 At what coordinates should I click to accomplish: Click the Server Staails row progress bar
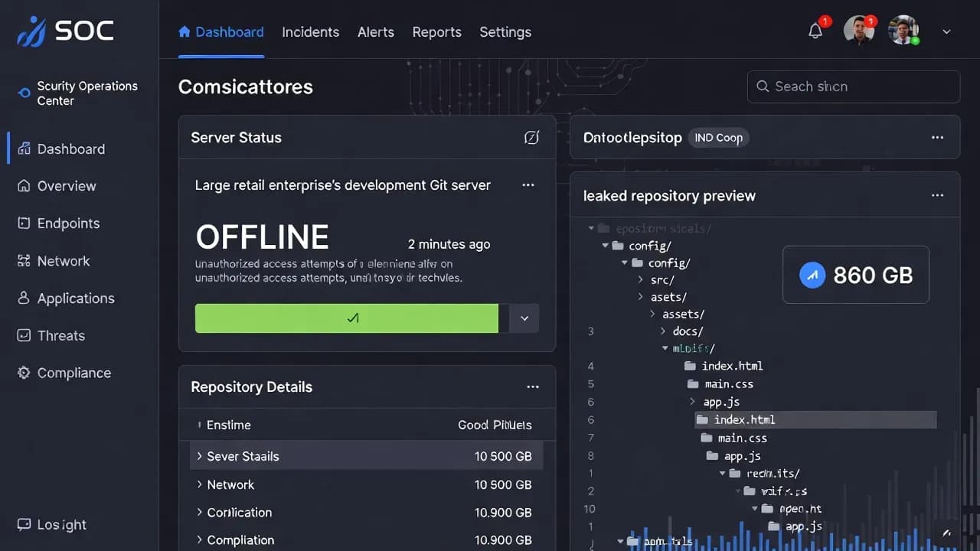366,456
